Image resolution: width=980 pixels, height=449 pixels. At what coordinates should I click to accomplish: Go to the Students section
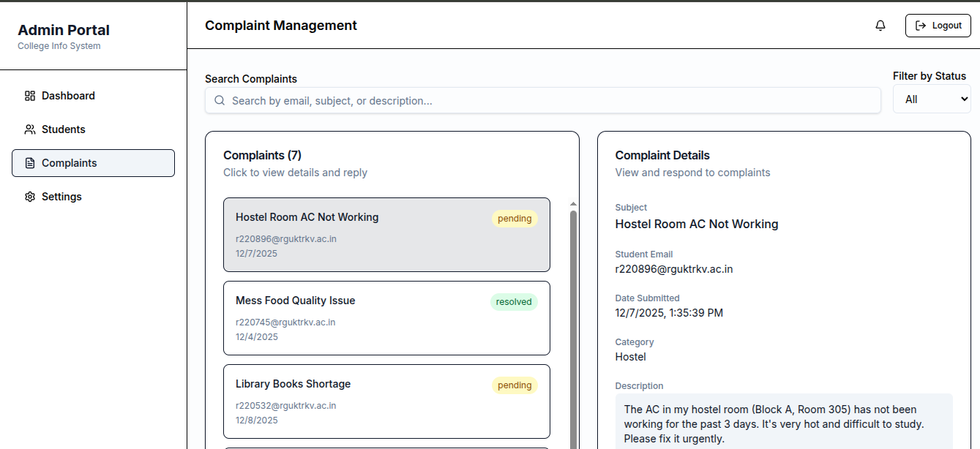tap(93, 129)
